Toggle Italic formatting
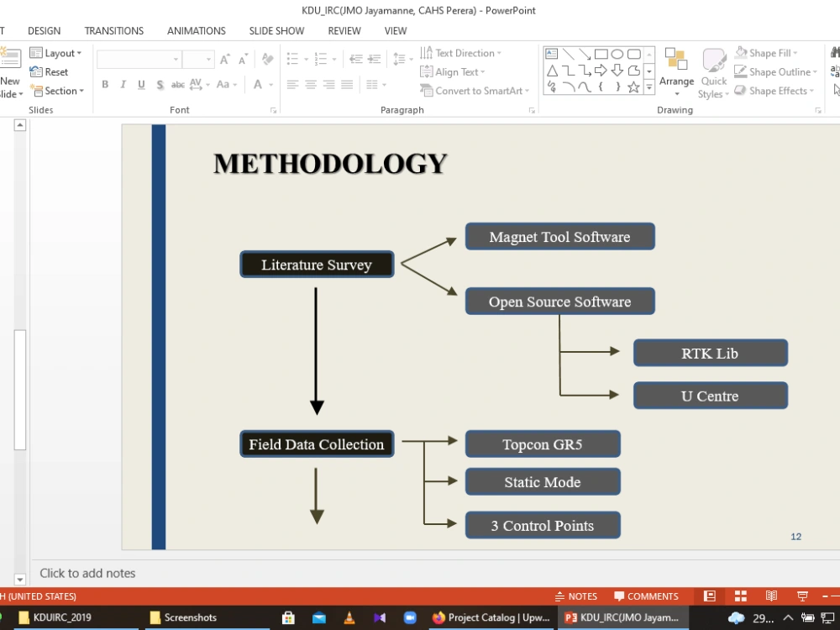The image size is (840, 630). pos(123,85)
